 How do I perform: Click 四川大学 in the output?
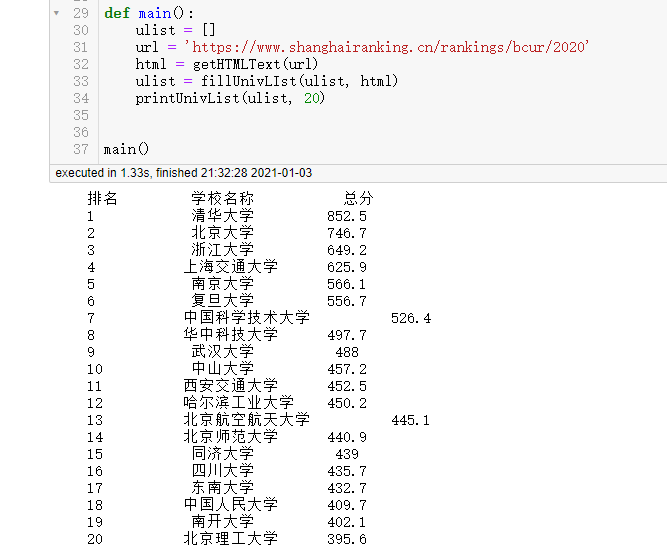tap(222, 471)
